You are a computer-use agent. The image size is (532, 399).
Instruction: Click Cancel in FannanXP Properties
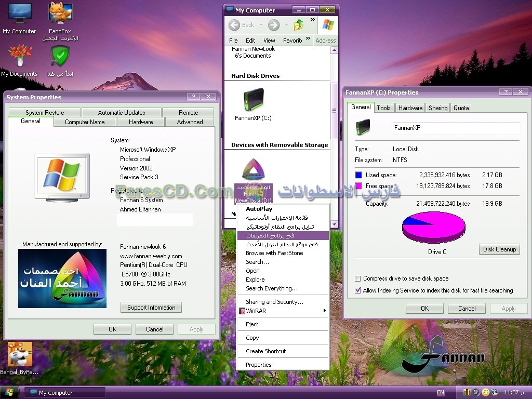click(467, 309)
